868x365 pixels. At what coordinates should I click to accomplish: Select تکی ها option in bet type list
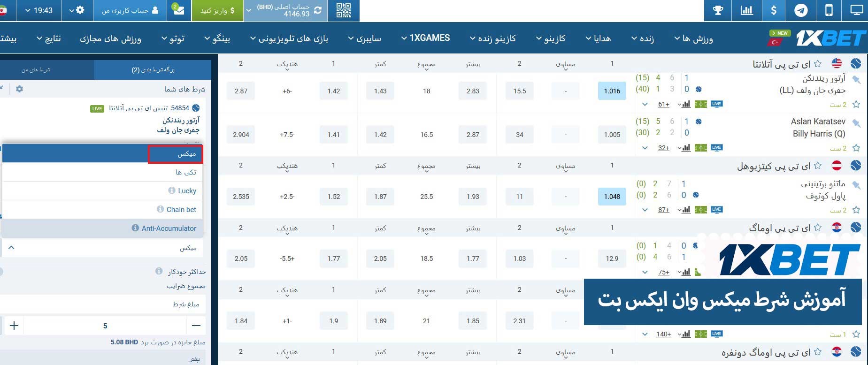tap(102, 172)
